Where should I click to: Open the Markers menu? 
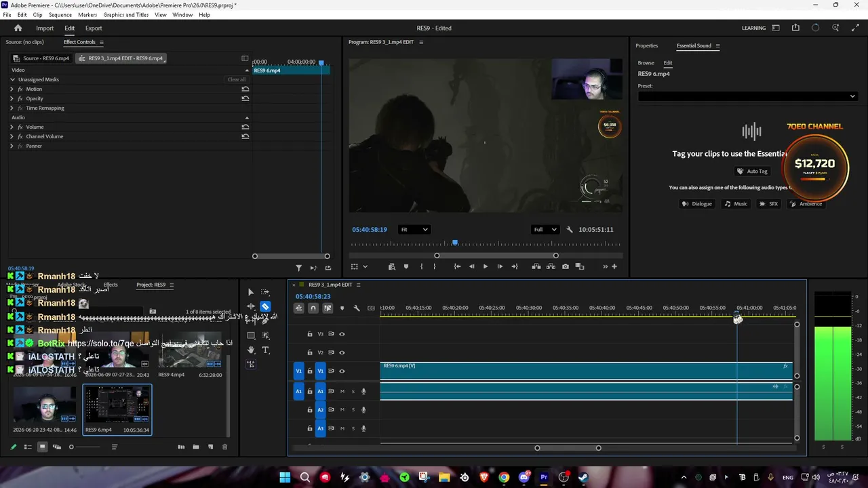(87, 15)
